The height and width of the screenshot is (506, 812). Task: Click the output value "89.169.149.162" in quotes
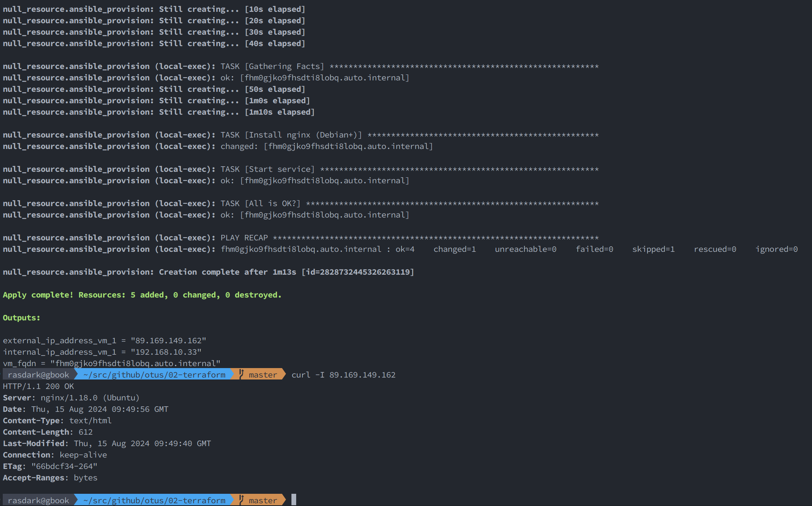coord(168,340)
